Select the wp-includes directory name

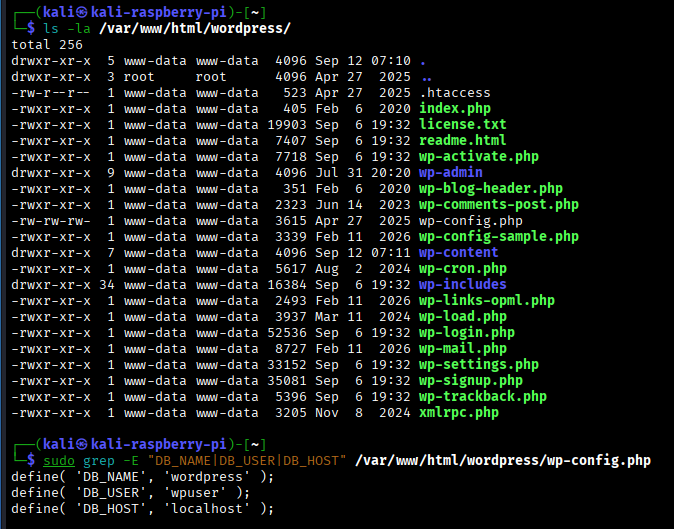point(463,284)
